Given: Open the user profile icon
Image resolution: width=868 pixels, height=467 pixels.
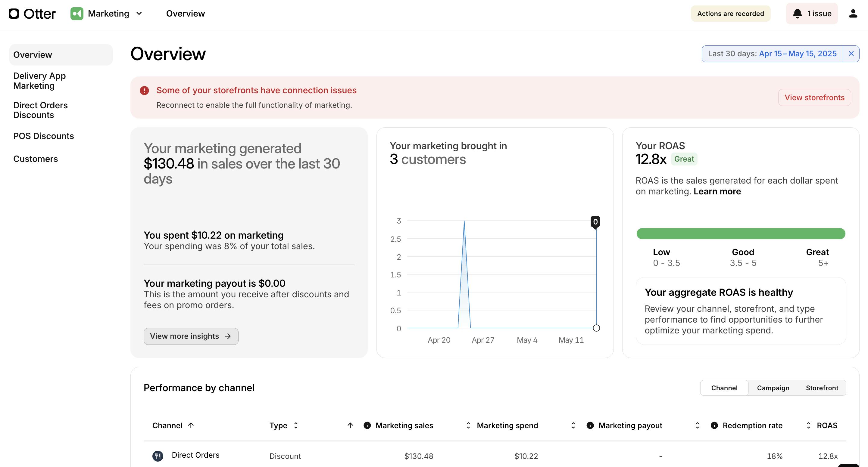Looking at the screenshot, I should pos(853,14).
